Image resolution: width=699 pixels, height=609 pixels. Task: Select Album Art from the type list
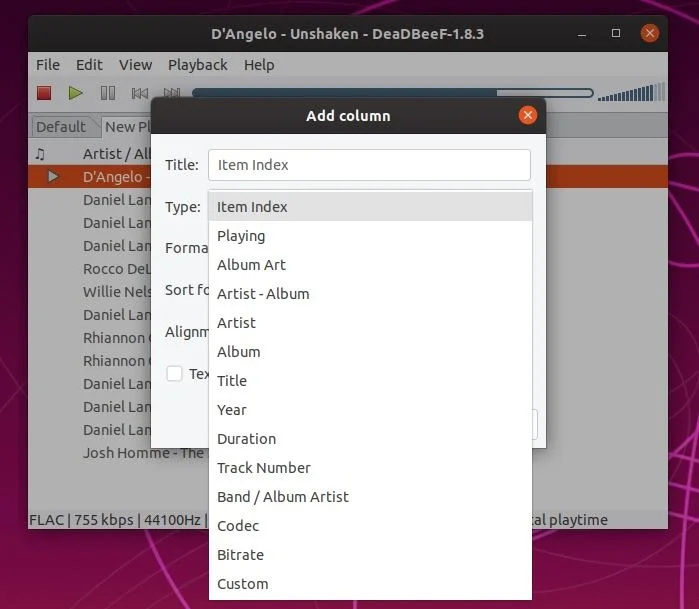[251, 265]
